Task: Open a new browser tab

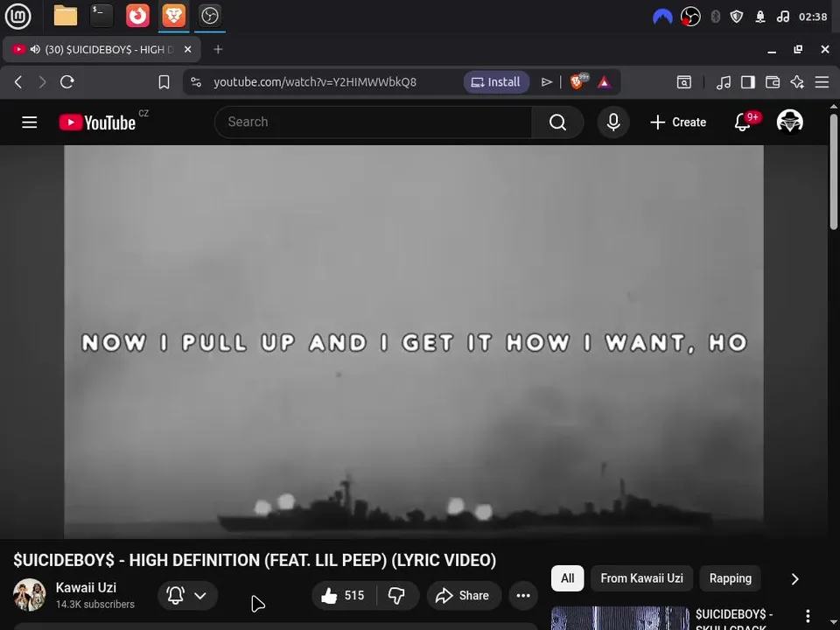Action: [218, 49]
